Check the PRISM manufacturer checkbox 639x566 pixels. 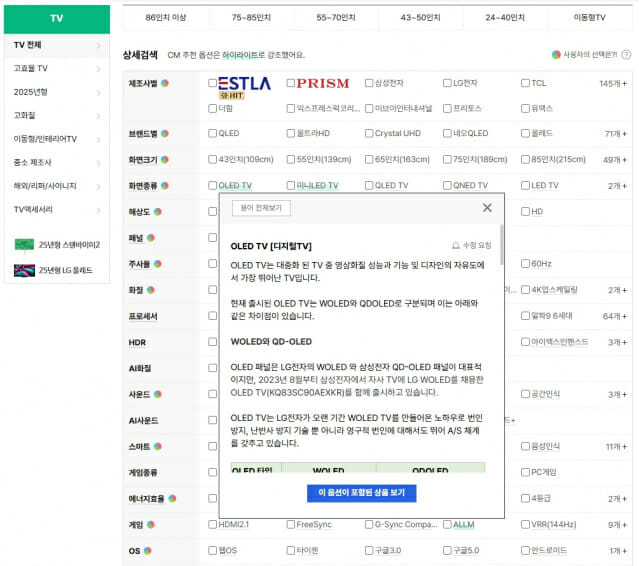[x=291, y=83]
